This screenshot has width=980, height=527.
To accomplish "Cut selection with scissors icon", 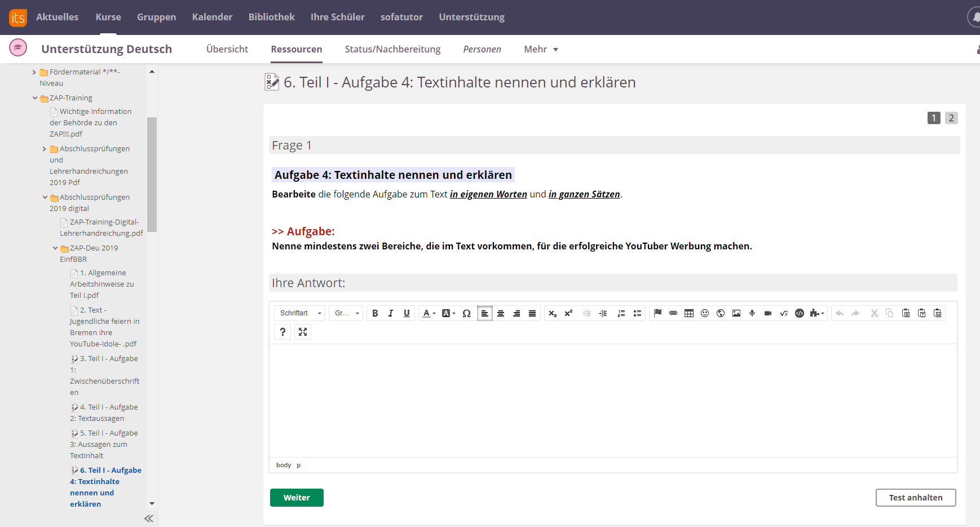I will (x=874, y=313).
